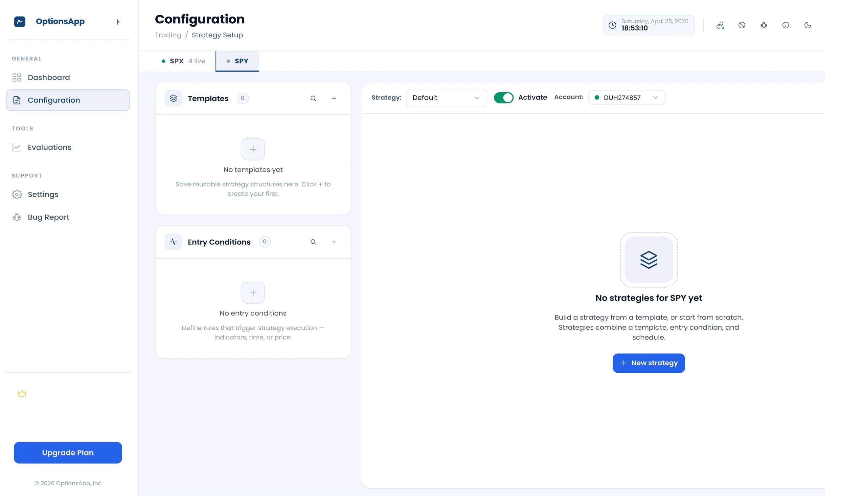Click the stacked layers icon in empty state
Viewport: 841px width, 504px height.
[x=649, y=260]
